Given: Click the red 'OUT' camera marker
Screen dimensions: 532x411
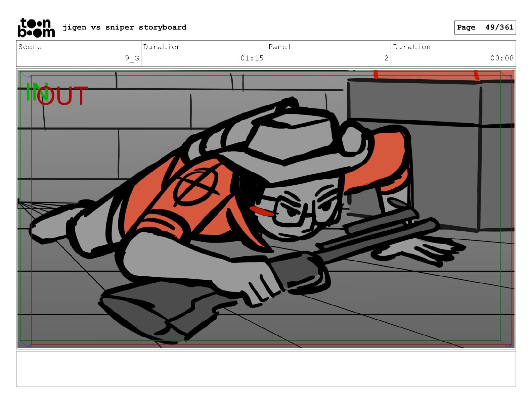Looking at the screenshot, I should coord(63,96).
